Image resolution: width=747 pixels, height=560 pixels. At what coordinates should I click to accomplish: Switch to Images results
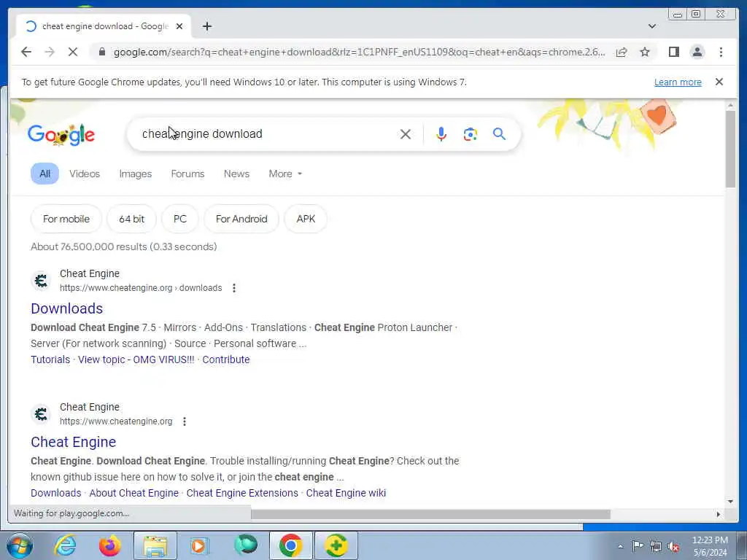[135, 174]
